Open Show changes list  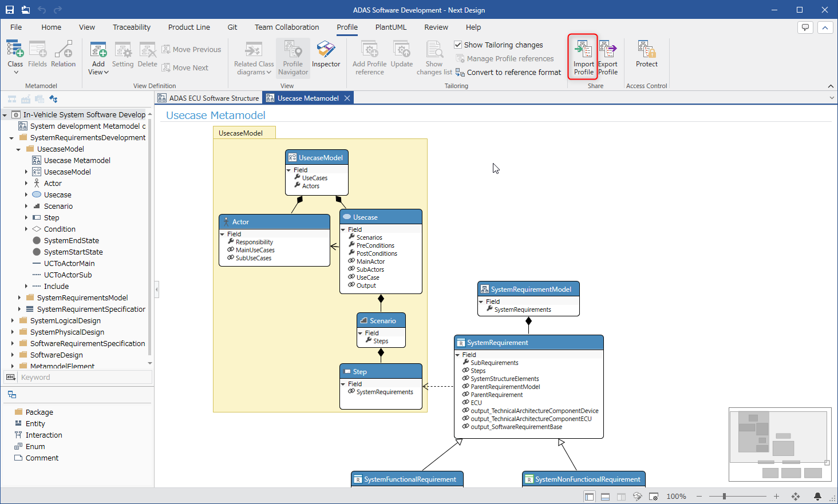(x=434, y=58)
